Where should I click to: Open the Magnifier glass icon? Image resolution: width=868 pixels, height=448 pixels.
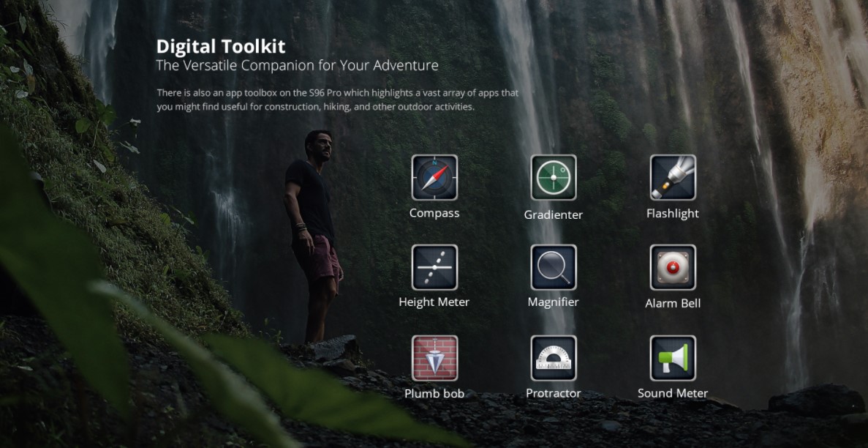554,267
